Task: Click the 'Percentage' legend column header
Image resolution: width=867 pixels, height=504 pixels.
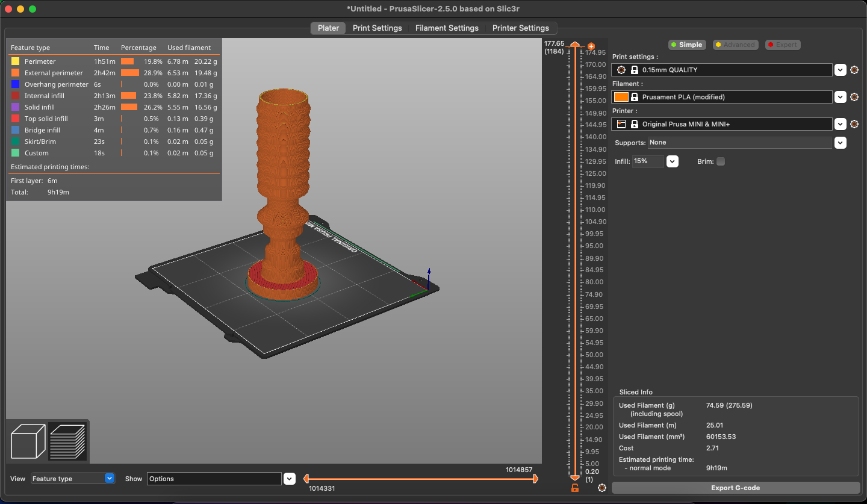Action: click(x=138, y=48)
